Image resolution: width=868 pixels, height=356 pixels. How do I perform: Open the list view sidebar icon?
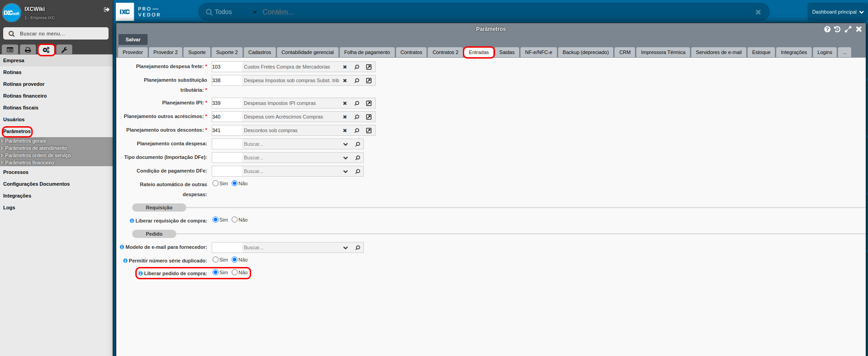pos(10,50)
